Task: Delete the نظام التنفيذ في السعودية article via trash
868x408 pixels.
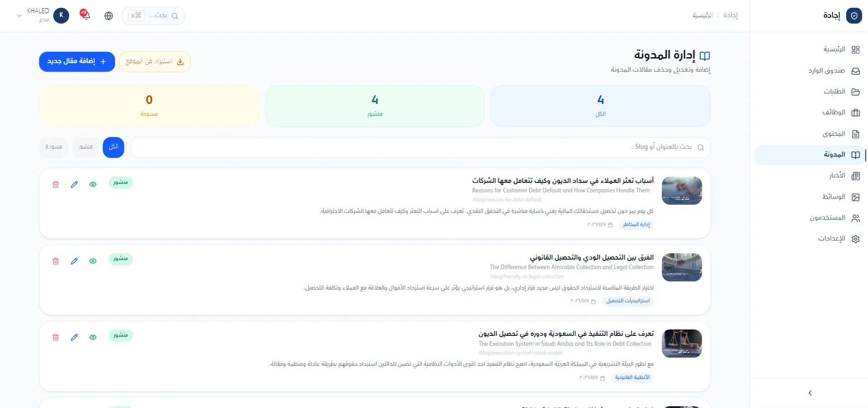Action: point(56,337)
